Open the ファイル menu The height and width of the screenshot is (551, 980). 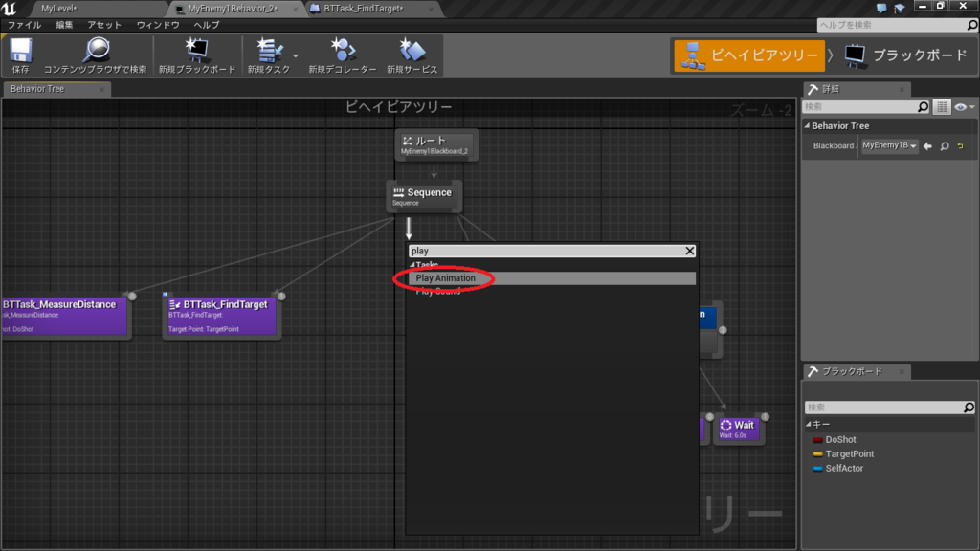pyautogui.click(x=24, y=25)
